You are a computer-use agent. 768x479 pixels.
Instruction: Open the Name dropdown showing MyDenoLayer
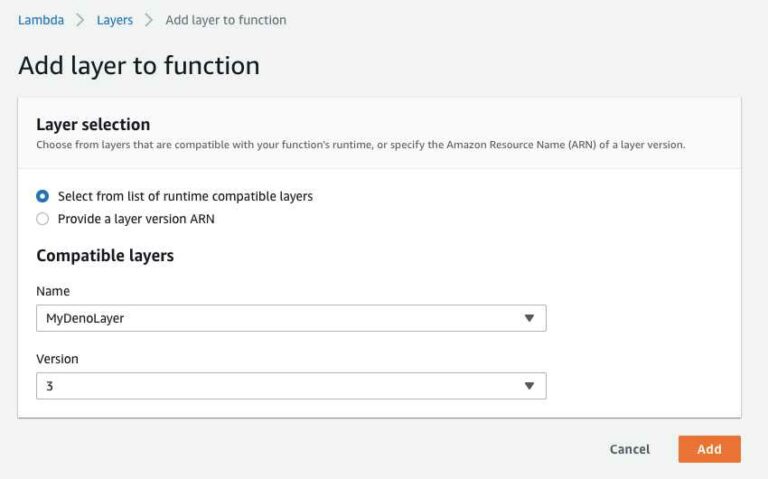pos(291,318)
